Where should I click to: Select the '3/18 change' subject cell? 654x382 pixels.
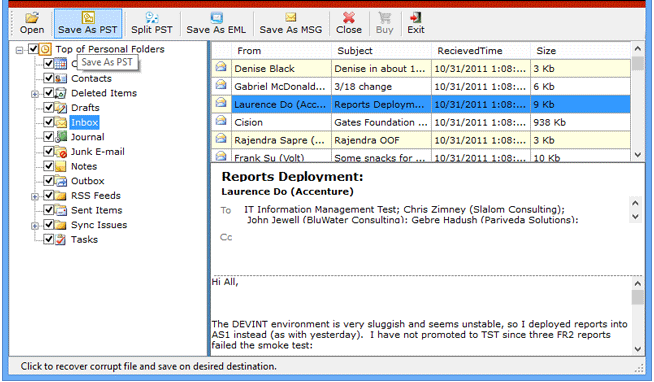(x=382, y=86)
